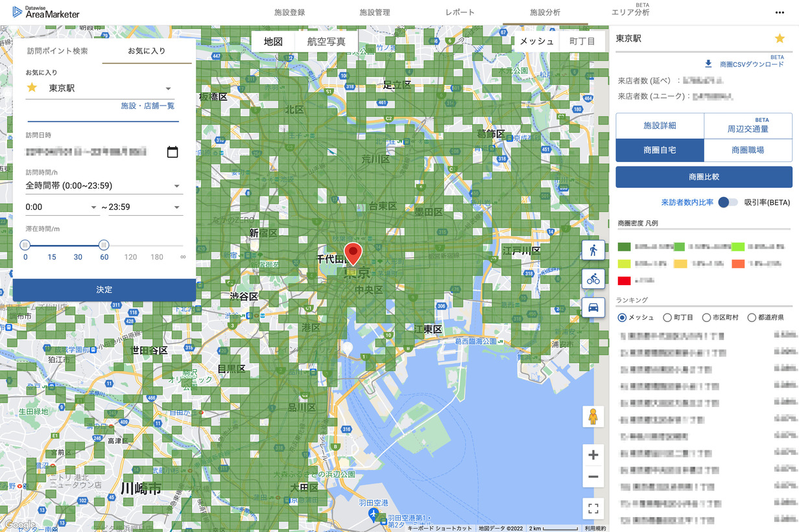The image size is (799, 532).
Task: Select the car travel mode icon
Action: click(x=593, y=308)
